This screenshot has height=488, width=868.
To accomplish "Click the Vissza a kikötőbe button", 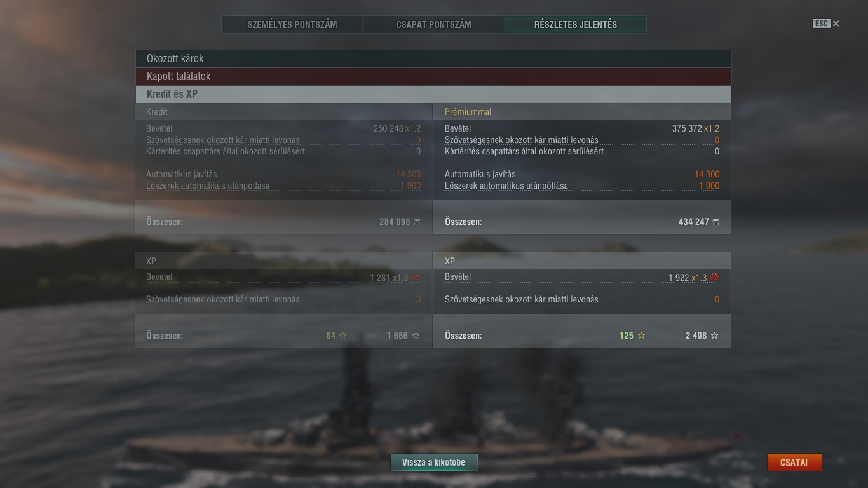I will 434,463.
